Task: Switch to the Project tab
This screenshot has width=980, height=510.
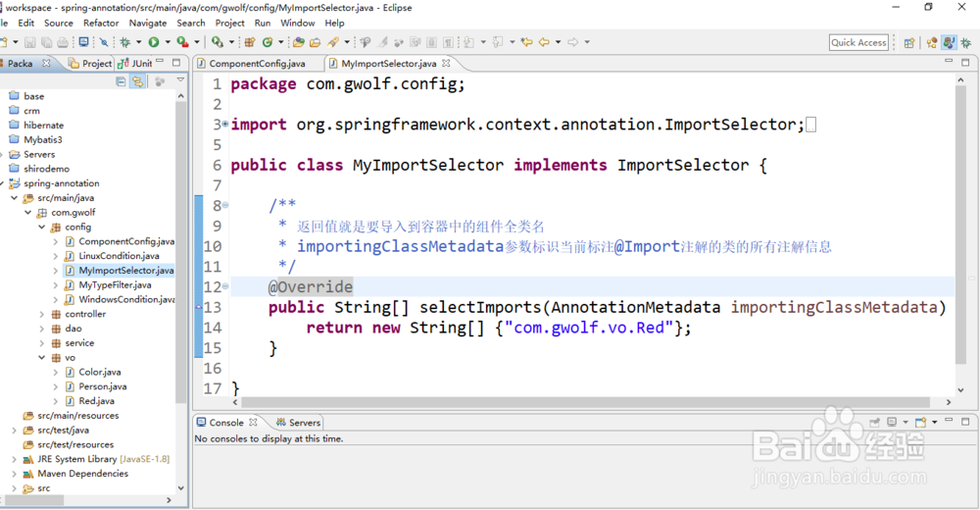Action: [x=90, y=63]
